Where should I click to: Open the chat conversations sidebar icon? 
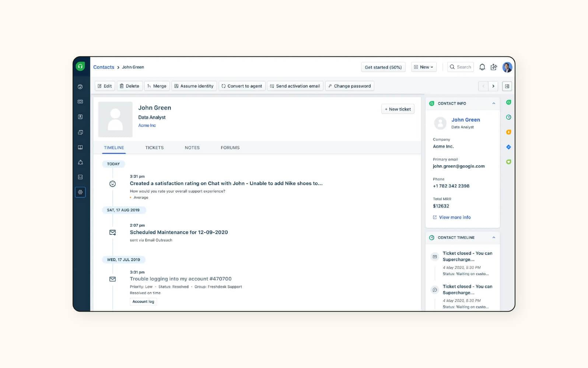click(x=80, y=132)
